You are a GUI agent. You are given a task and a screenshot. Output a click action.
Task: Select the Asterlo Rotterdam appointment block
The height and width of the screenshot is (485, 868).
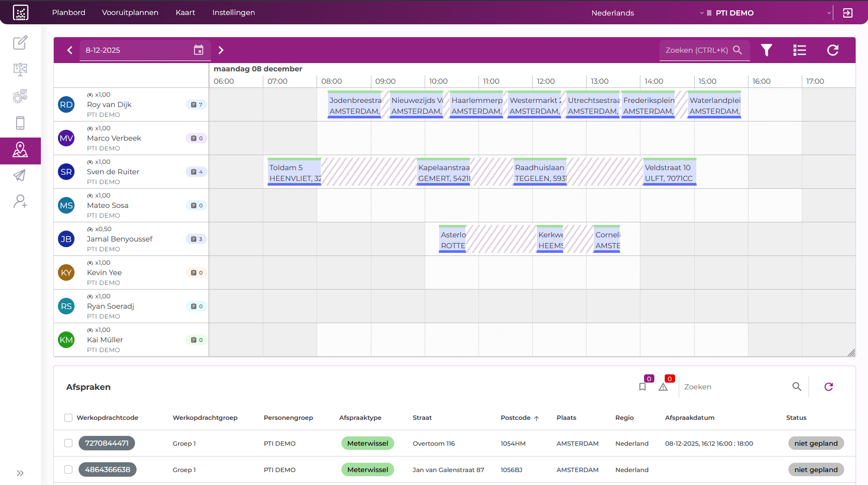(x=453, y=239)
